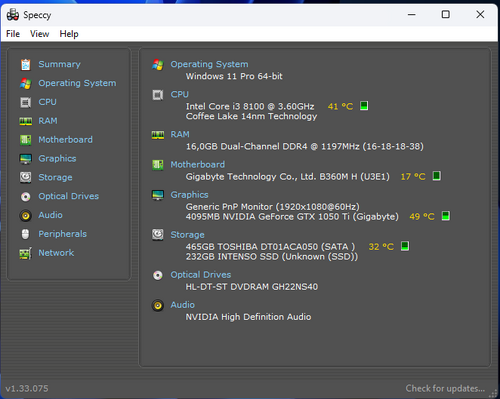Select Peripherals in the sidebar
This screenshot has height=399, width=500.
[63, 234]
